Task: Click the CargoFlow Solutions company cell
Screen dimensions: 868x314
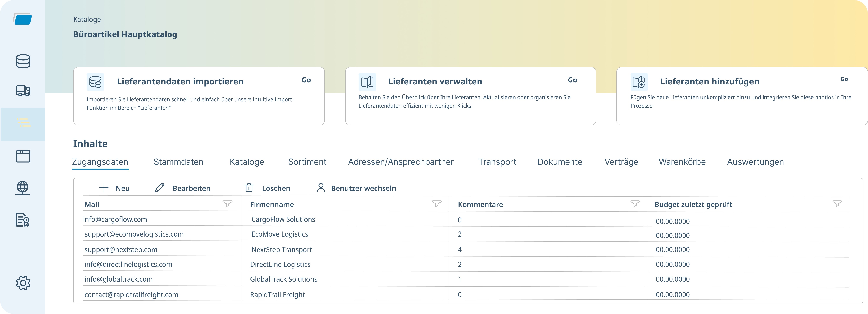Action: (x=283, y=219)
